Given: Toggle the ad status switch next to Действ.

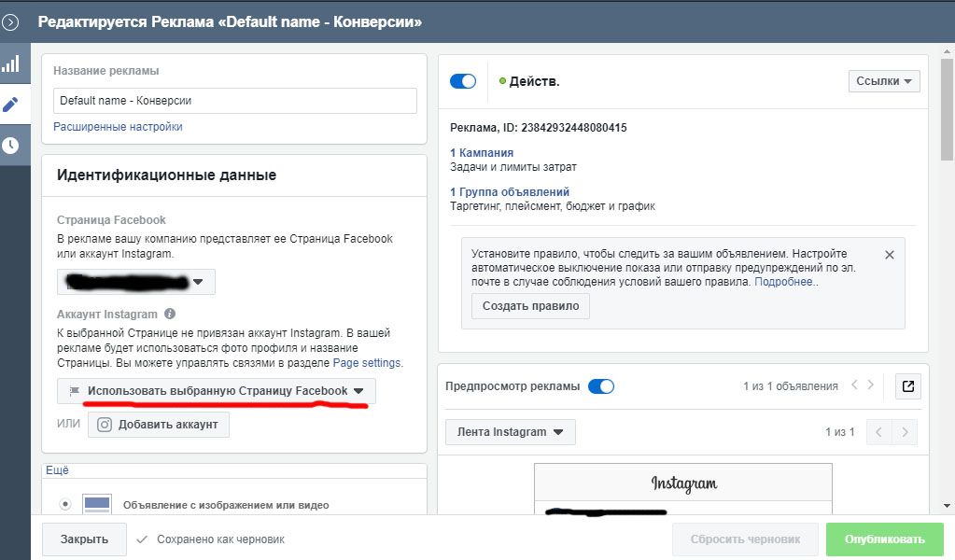Looking at the screenshot, I should pyautogui.click(x=463, y=81).
